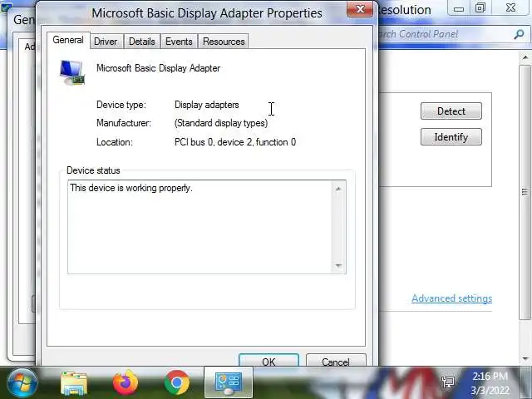Image resolution: width=532 pixels, height=399 pixels.
Task: Close the Display Adapter Properties dialog
Action: pyautogui.click(x=360, y=9)
